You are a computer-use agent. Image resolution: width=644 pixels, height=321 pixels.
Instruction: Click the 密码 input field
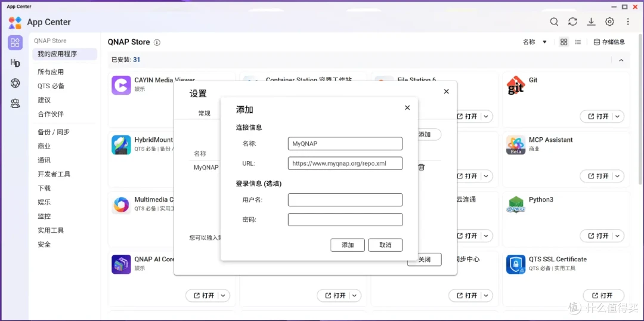pos(345,220)
